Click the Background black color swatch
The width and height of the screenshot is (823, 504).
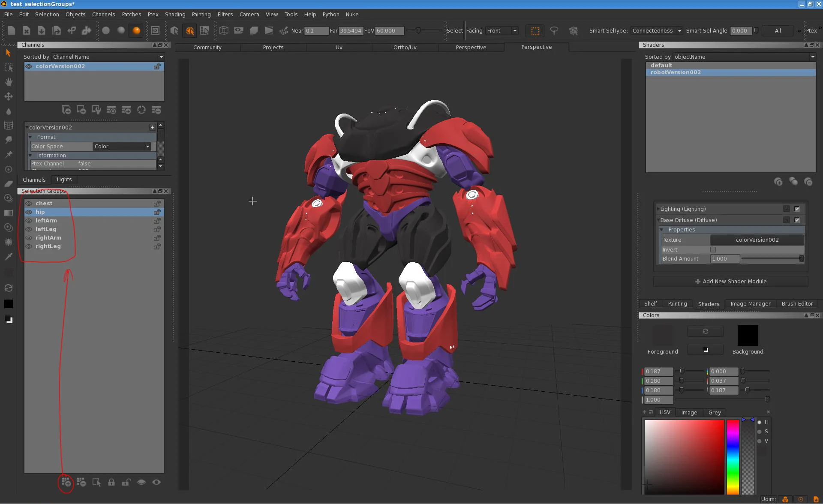(x=748, y=335)
